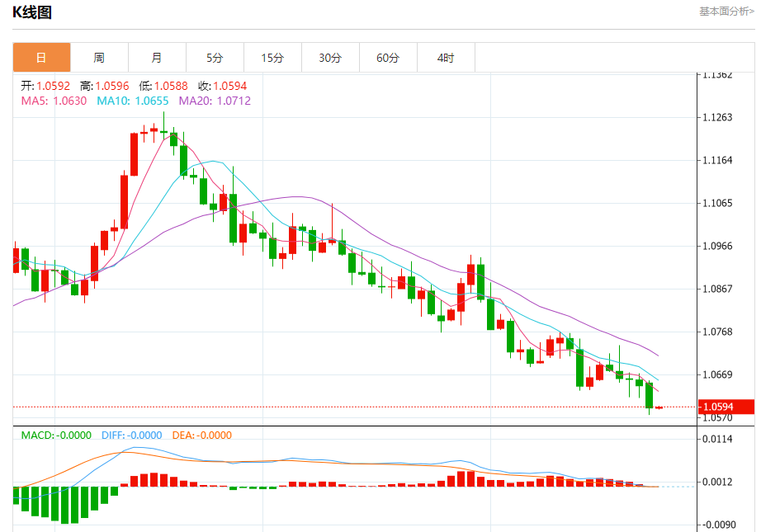Click the red 1.0594 current price tag
761x532 pixels.
coord(726,407)
